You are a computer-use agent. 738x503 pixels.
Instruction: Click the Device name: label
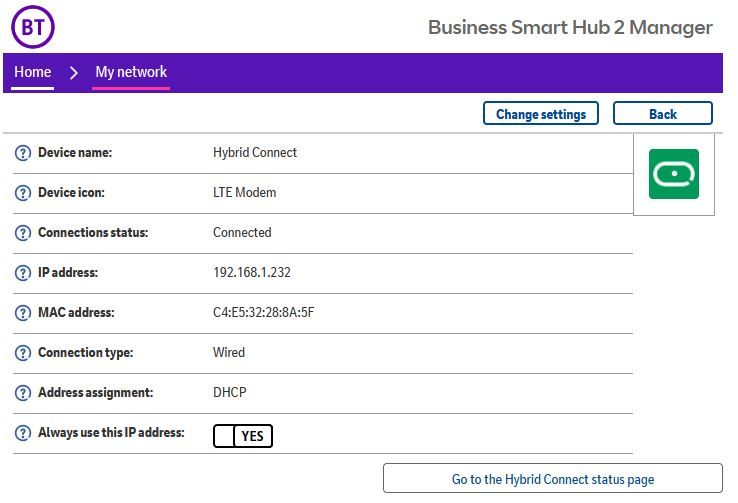(75, 152)
